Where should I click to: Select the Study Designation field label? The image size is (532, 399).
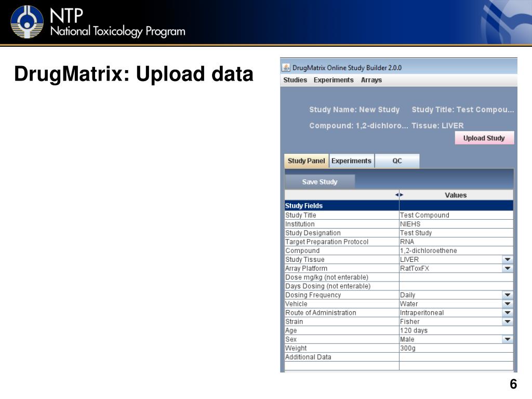click(x=313, y=233)
